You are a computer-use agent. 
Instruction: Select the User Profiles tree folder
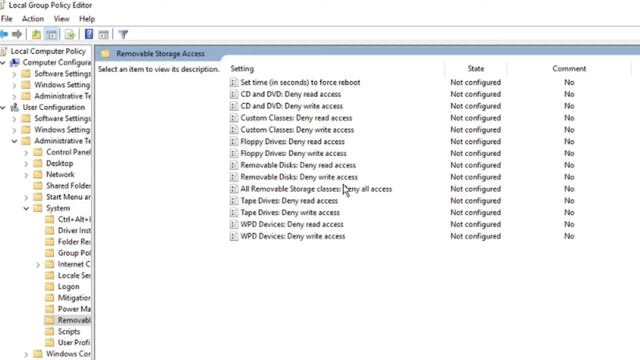pos(74,342)
